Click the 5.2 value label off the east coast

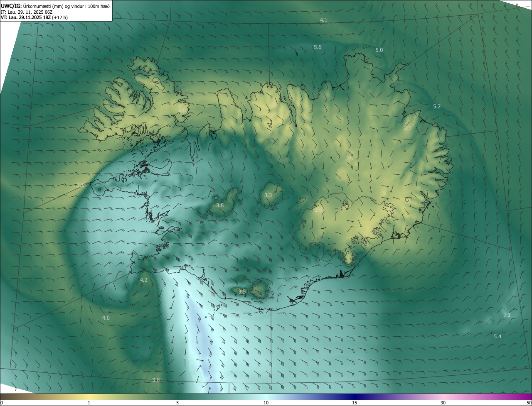437,107
